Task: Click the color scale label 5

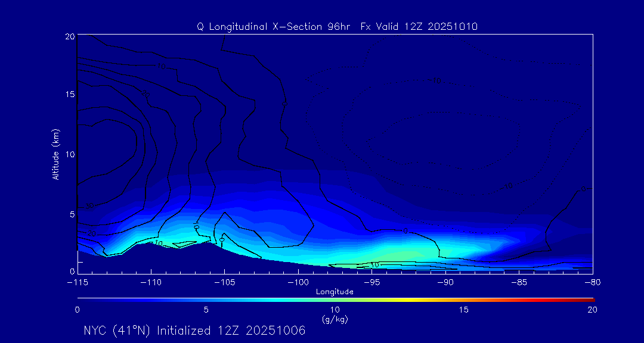Action: 206,310
